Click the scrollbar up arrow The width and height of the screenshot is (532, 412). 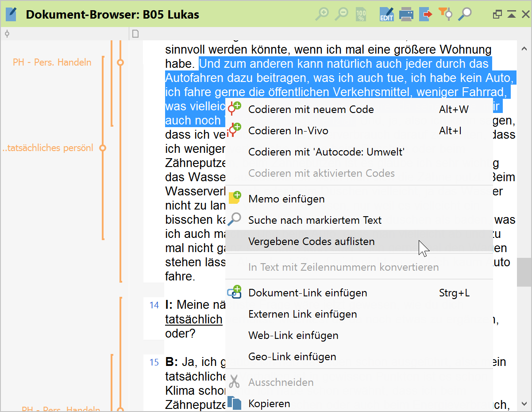click(x=524, y=49)
